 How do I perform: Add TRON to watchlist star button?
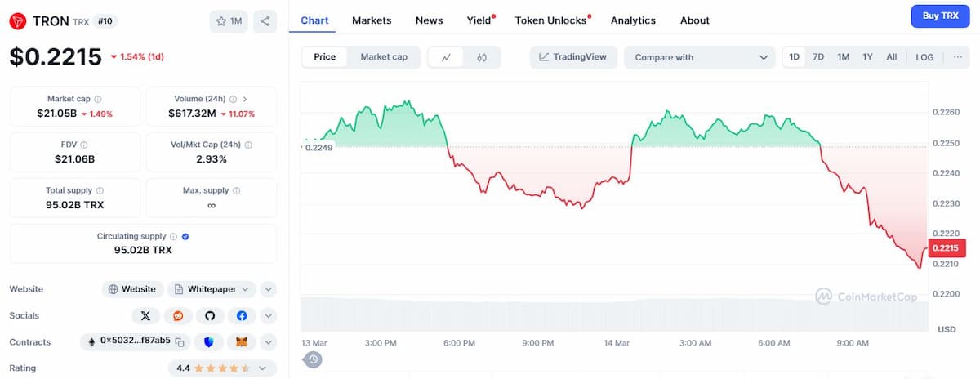pyautogui.click(x=229, y=21)
